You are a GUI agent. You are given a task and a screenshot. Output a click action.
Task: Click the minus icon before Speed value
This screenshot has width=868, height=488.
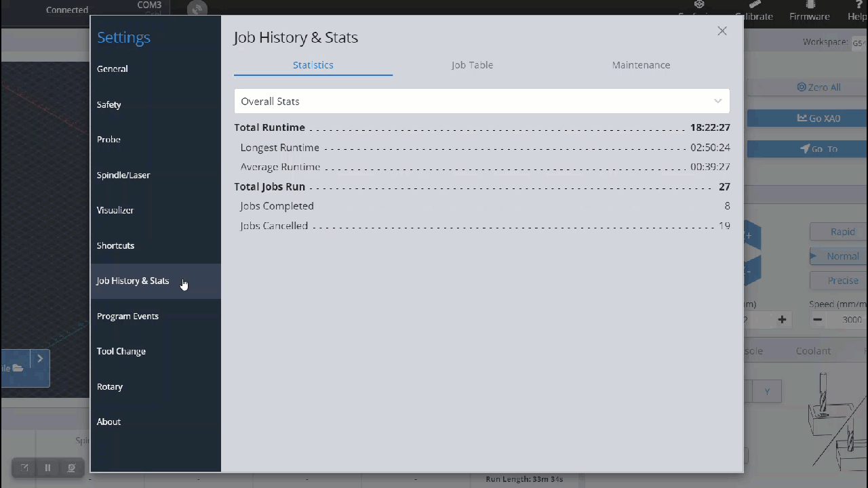coord(818,319)
